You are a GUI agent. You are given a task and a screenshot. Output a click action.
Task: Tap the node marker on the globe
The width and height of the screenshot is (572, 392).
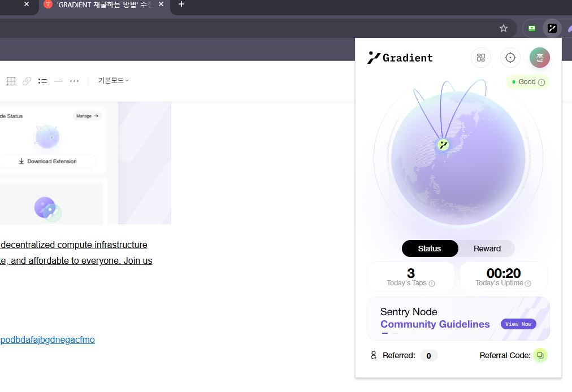pos(443,145)
